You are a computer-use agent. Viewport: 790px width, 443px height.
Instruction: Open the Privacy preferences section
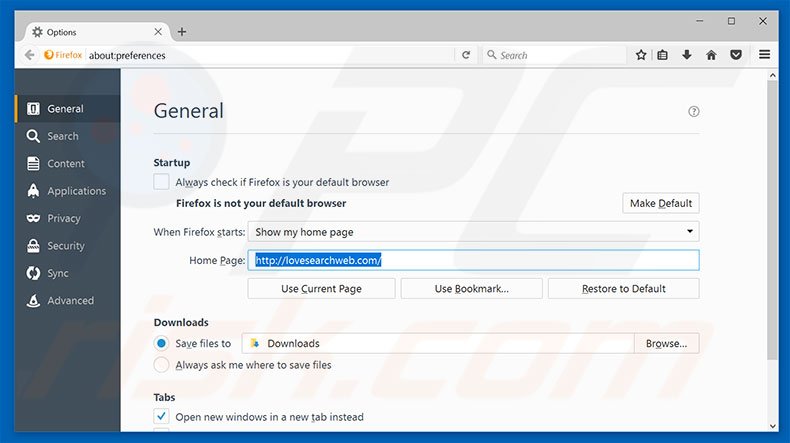[x=63, y=218]
